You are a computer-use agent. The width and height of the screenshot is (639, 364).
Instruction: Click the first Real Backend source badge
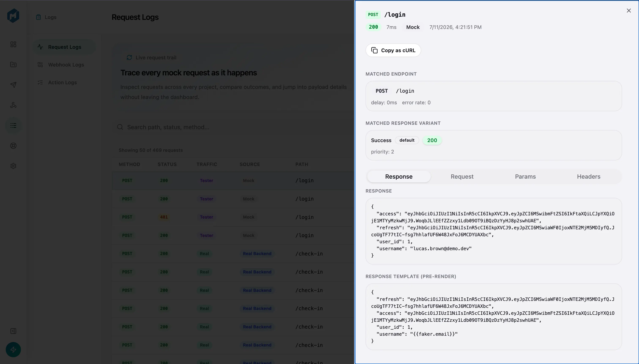257,254
